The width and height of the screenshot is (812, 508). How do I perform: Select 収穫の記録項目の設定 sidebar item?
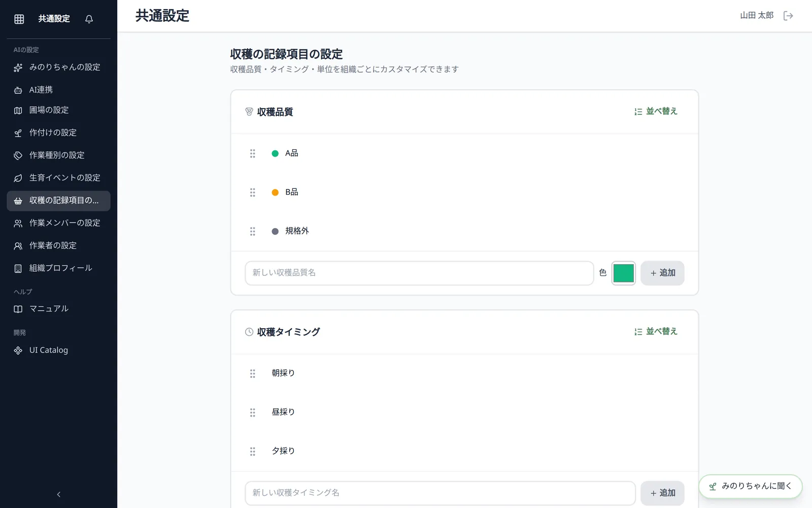[x=58, y=201]
